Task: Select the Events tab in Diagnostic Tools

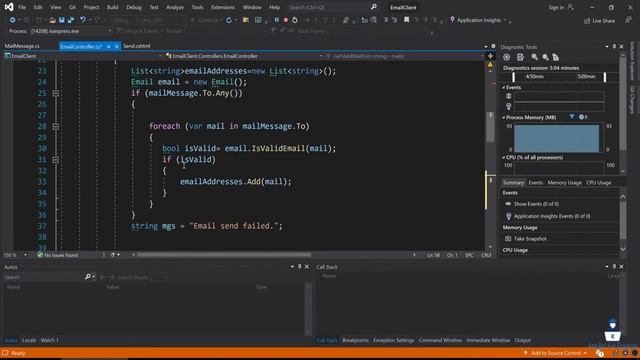Action: pyautogui.click(x=536, y=183)
